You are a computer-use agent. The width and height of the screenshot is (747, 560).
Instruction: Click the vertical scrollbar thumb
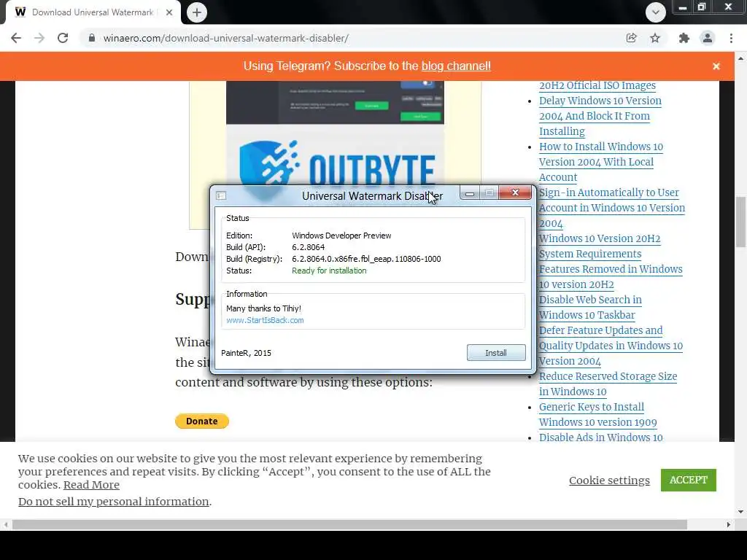pyautogui.click(x=740, y=222)
